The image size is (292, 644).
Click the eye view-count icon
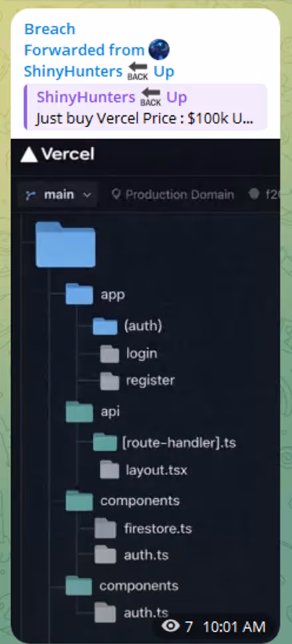[171, 626]
